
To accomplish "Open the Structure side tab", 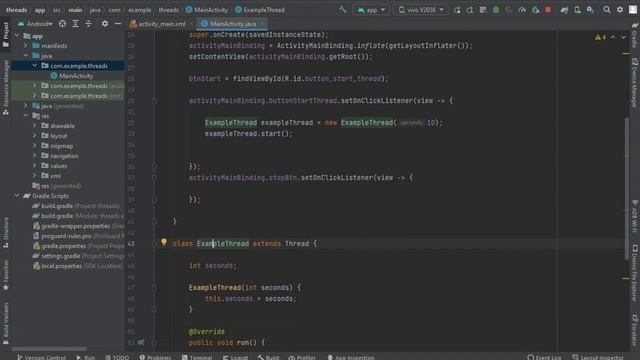I will pyautogui.click(x=6, y=233).
